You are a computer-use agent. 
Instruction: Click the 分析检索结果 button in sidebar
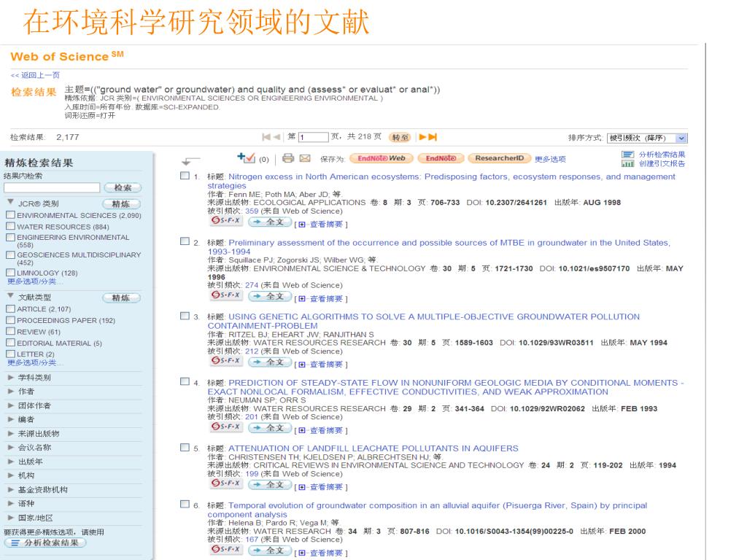coord(45,542)
